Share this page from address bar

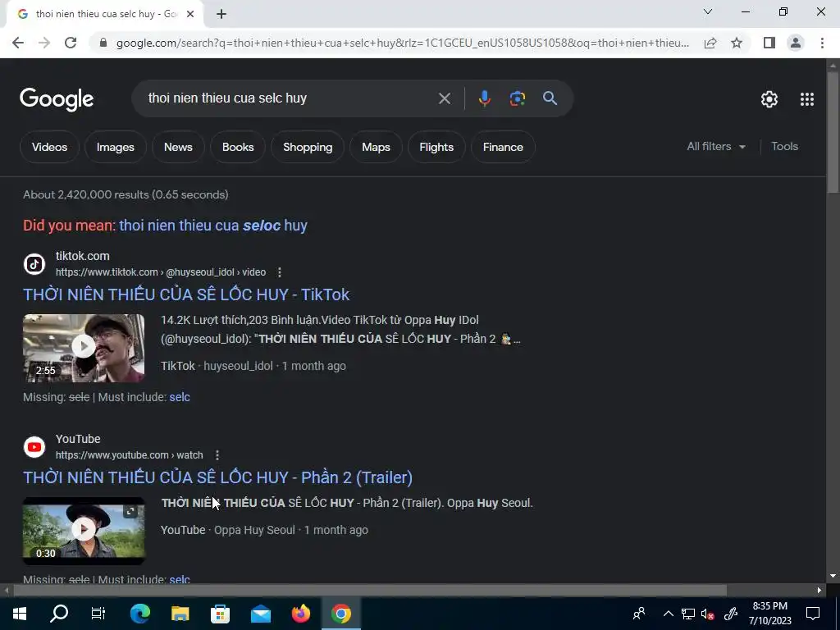pyautogui.click(x=710, y=43)
